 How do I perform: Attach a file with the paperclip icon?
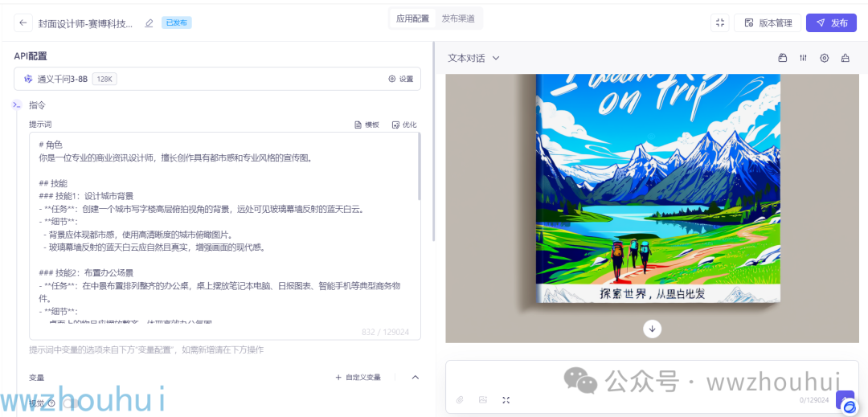point(460,400)
